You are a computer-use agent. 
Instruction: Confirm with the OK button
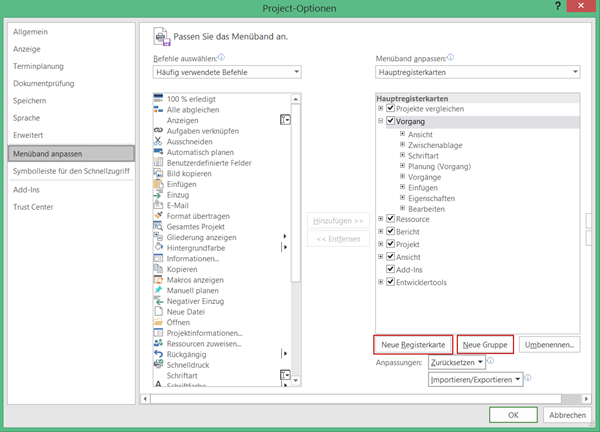(513, 415)
